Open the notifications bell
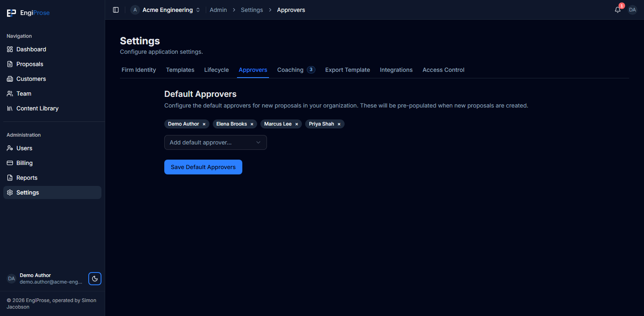The image size is (644, 316). [x=618, y=10]
